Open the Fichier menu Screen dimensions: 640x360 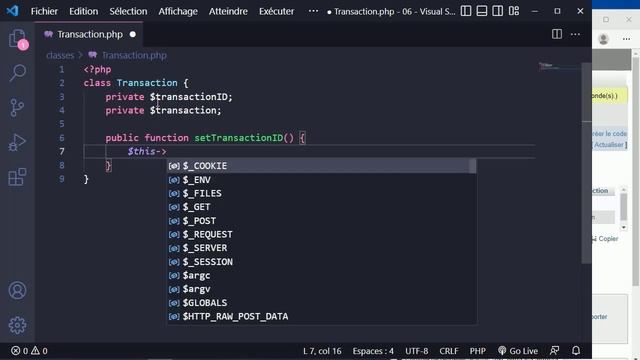[44, 11]
